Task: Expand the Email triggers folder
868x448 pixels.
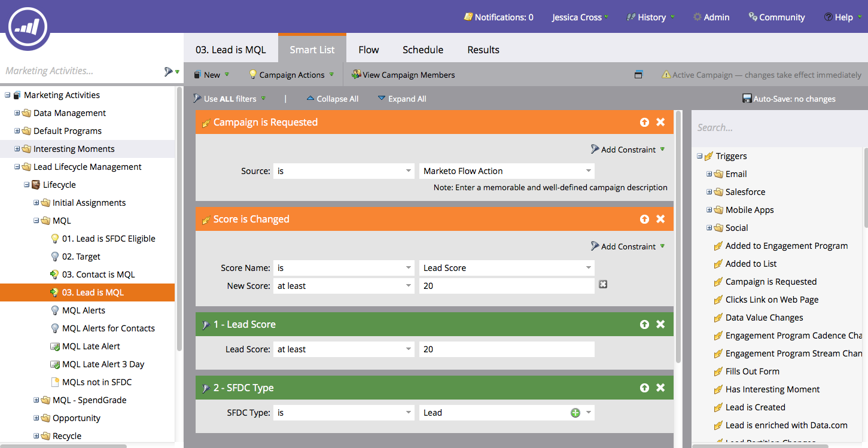Action: (x=709, y=174)
